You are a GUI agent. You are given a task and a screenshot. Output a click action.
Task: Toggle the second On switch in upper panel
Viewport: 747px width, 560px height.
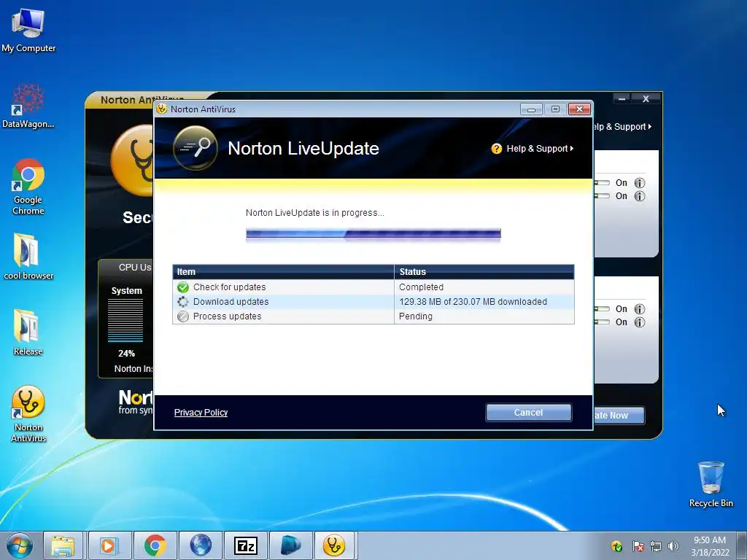click(602, 195)
